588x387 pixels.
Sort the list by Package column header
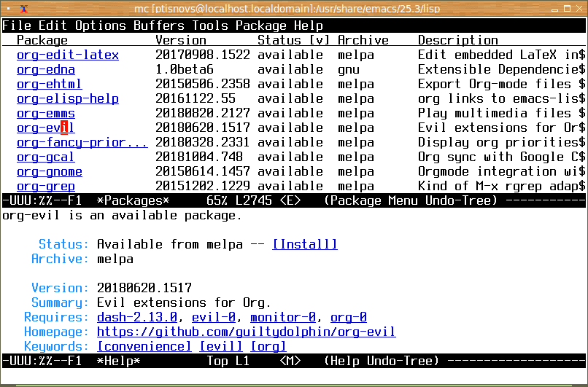(x=42, y=40)
